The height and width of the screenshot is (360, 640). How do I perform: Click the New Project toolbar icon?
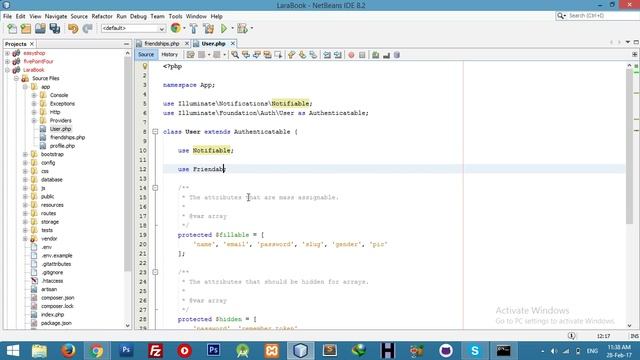tap(26, 29)
